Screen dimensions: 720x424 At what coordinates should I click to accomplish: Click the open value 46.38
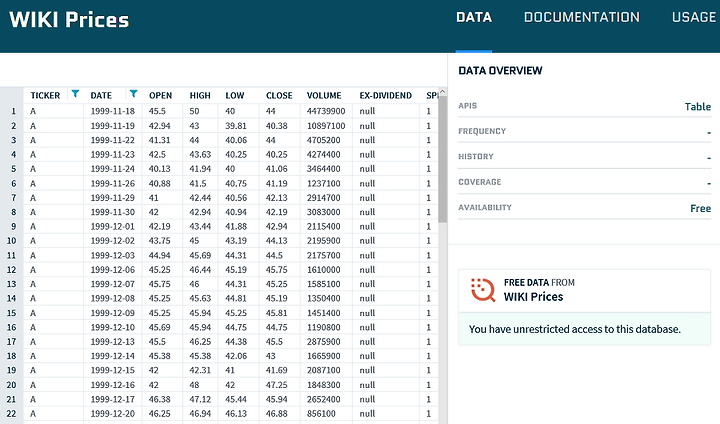click(x=159, y=400)
